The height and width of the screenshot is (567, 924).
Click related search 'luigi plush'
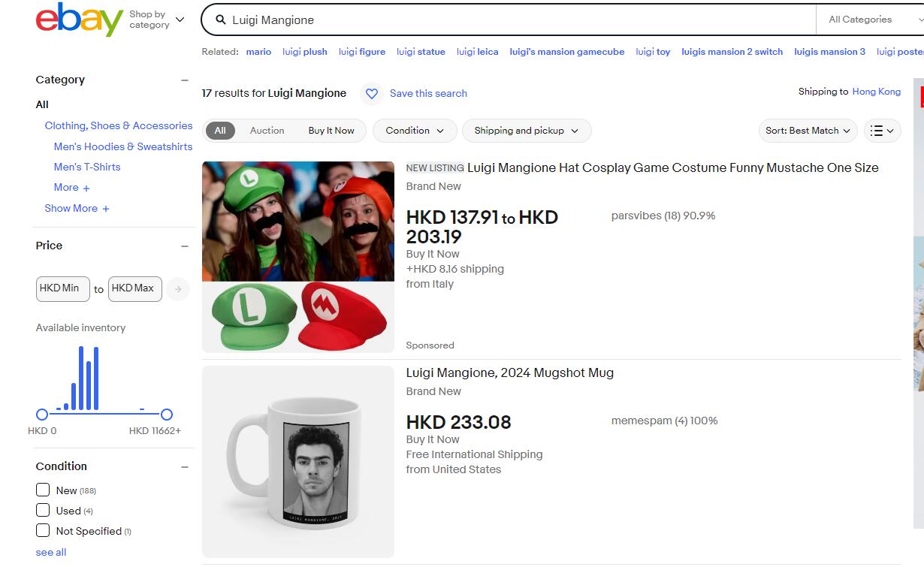pos(305,52)
